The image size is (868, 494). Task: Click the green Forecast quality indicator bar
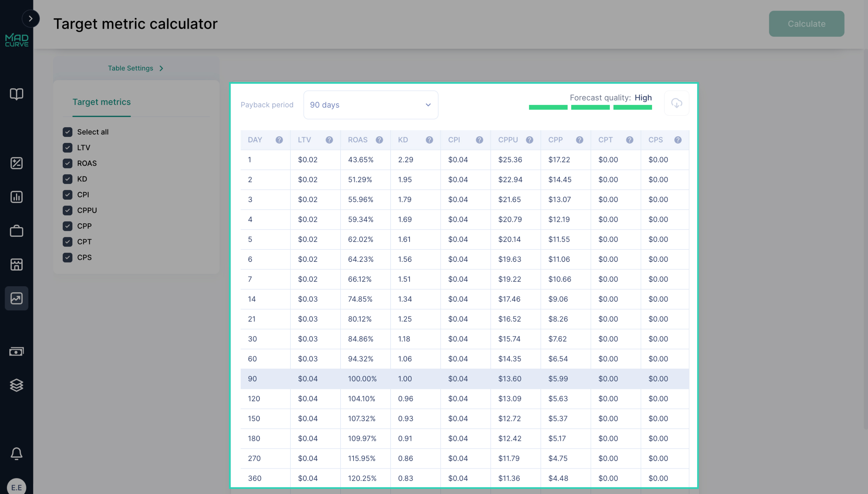(590, 108)
